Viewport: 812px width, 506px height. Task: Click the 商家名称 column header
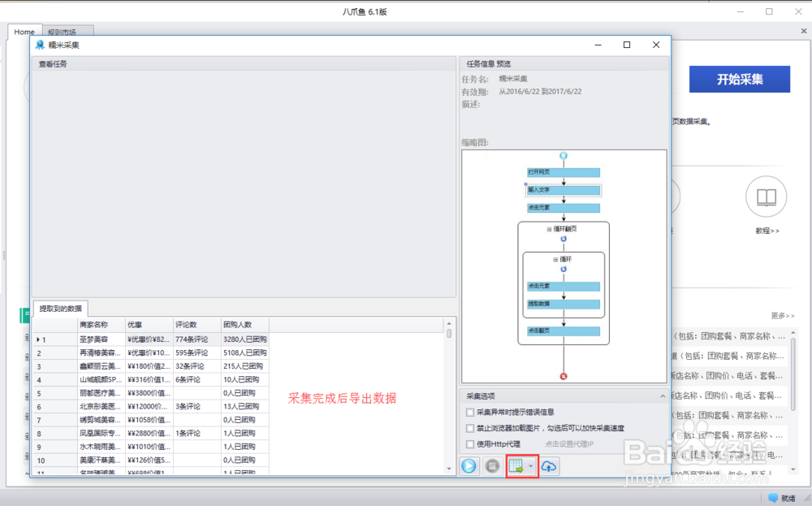click(x=101, y=325)
